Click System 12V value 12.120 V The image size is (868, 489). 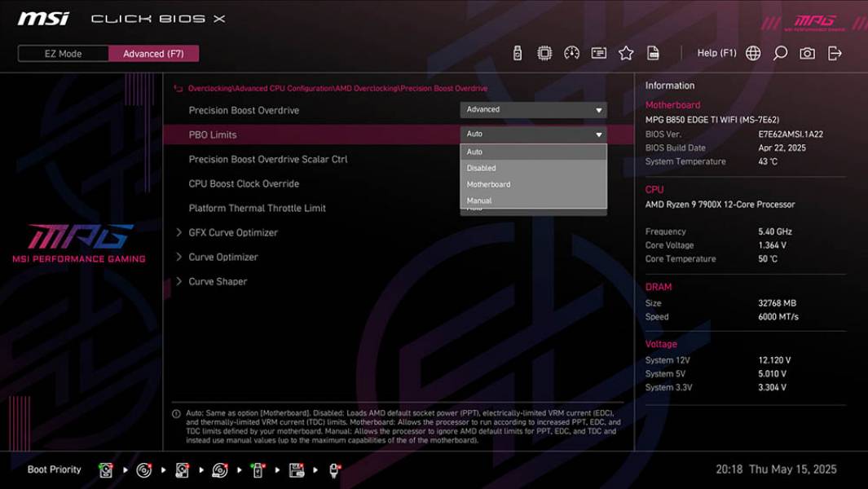[x=774, y=360]
